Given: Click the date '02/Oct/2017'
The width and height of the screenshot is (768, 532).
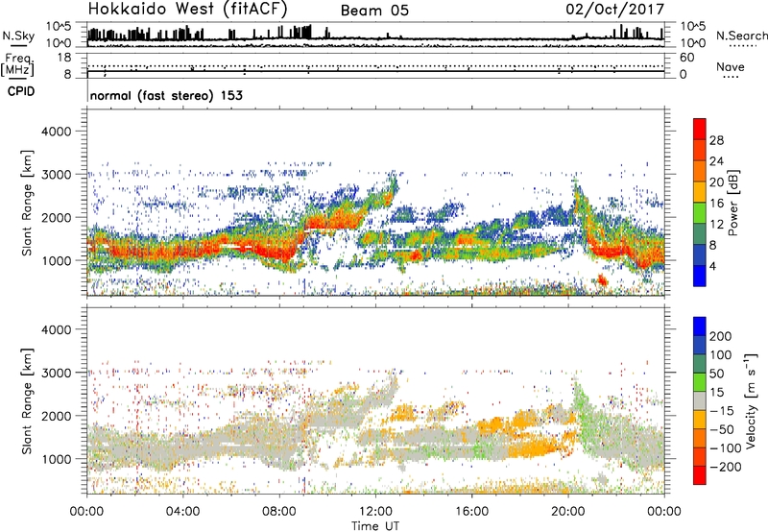Looking at the screenshot, I should [615, 10].
